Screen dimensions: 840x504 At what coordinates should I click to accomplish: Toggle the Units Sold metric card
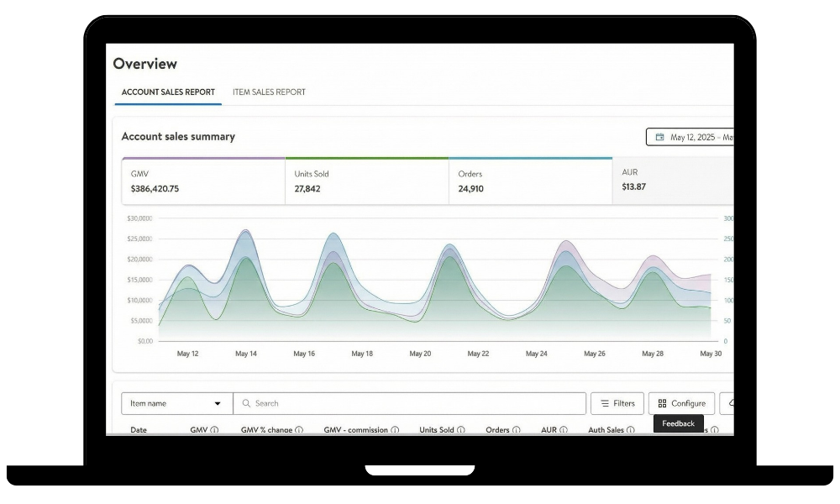(366, 181)
